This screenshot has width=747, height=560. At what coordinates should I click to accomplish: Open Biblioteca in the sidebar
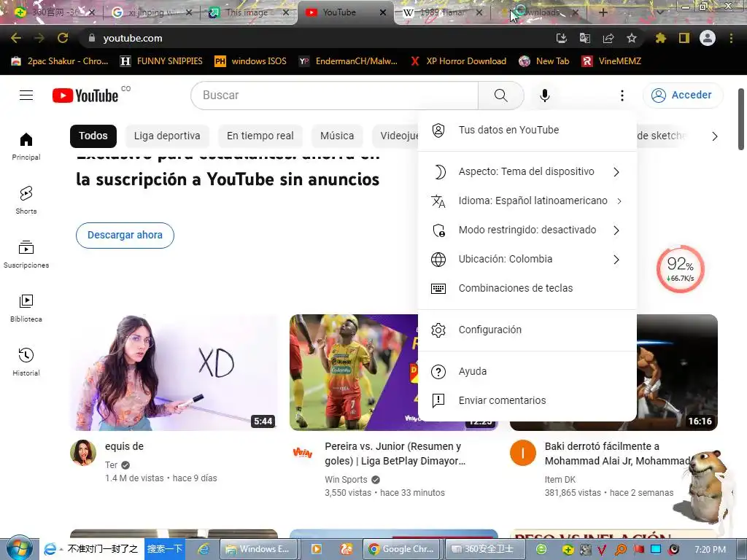pos(26,308)
